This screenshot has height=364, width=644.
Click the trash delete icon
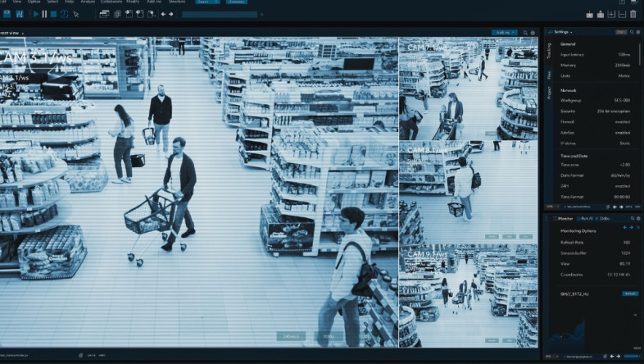[x=633, y=14]
